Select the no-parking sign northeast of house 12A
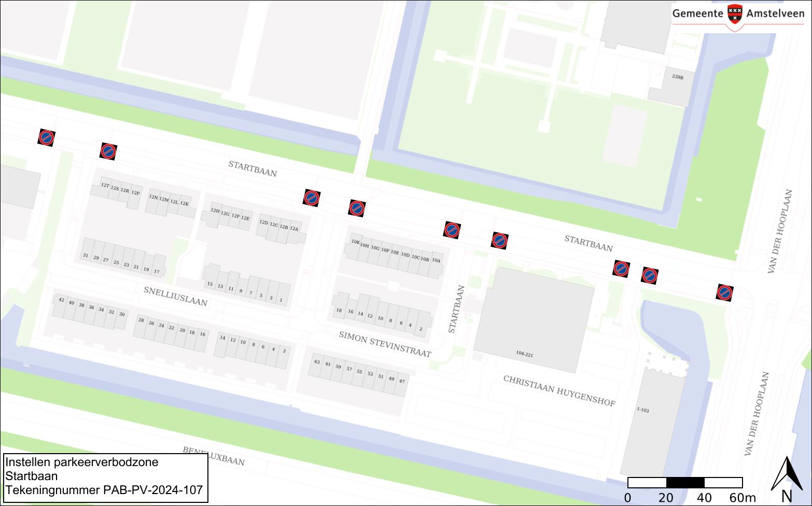The image size is (812, 506). [312, 198]
